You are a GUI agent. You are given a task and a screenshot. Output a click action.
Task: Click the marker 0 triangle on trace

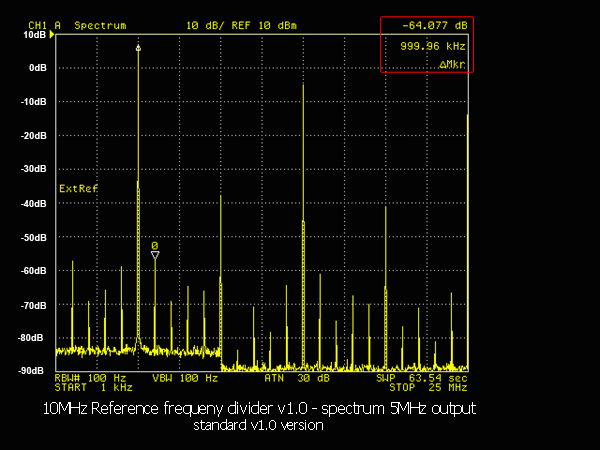155,255
